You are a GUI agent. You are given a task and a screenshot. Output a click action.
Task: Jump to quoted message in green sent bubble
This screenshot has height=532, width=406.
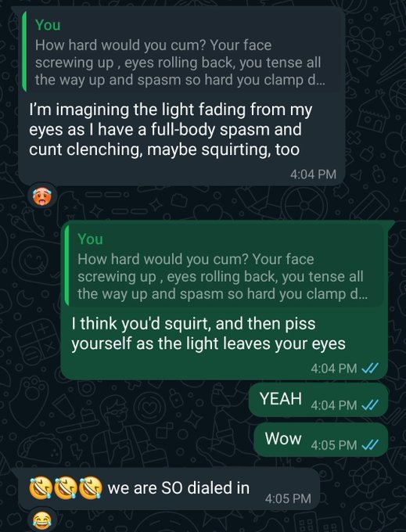point(225,265)
